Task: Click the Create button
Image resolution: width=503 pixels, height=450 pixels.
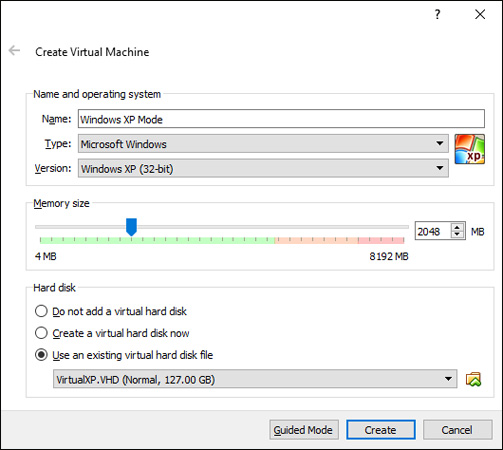Action: coord(381,430)
